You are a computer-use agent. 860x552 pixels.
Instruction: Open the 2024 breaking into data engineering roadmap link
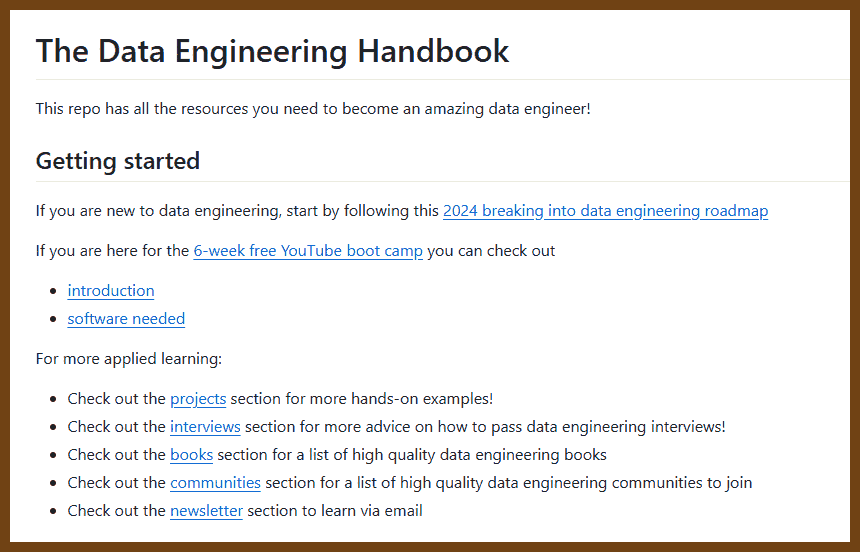(x=606, y=211)
